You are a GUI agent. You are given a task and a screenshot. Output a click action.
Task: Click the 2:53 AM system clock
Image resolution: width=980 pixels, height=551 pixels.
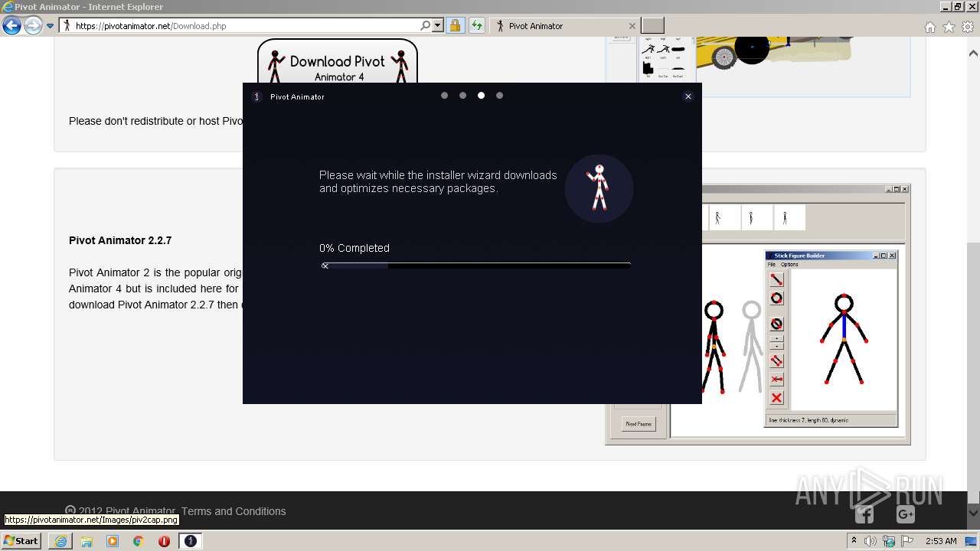click(941, 541)
